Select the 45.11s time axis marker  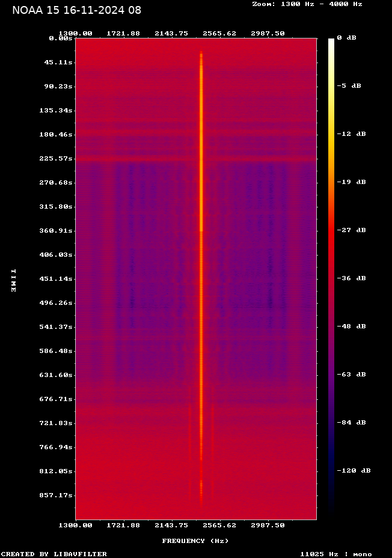pyautogui.click(x=59, y=62)
